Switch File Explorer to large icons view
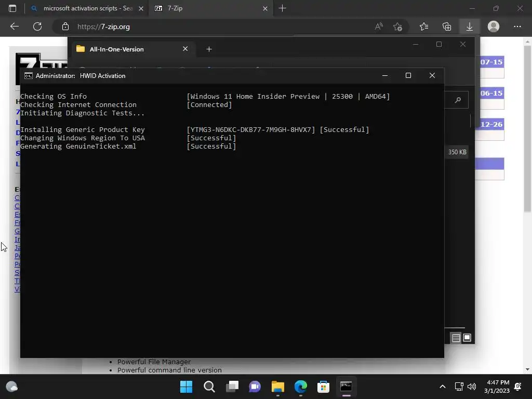Screen dimensions: 532x399 coord(467,338)
